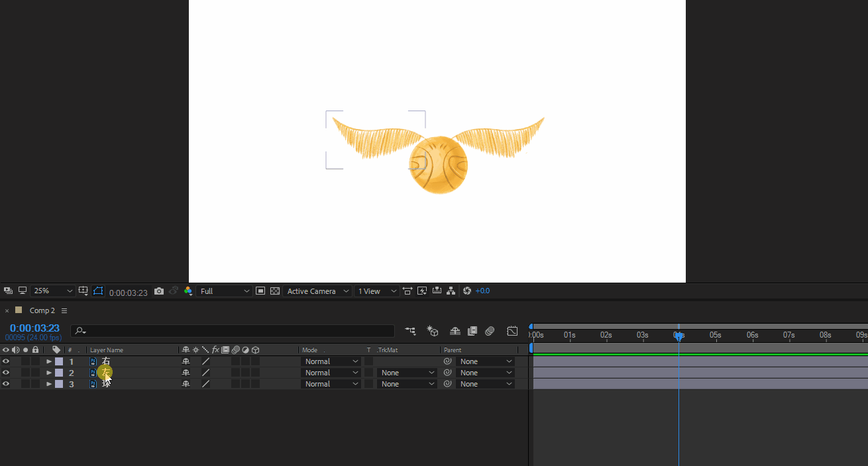Open the 1 View layout dropdown
This screenshot has height=466, width=868.
point(377,291)
